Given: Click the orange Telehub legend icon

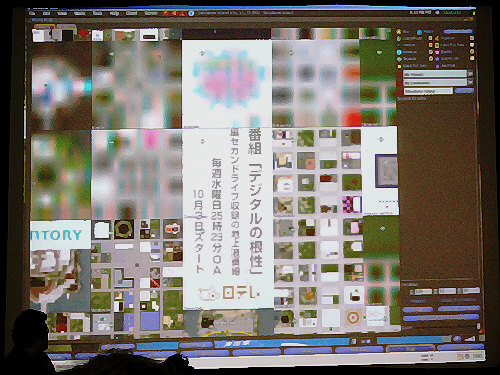Looking at the screenshot, I should [x=437, y=38].
